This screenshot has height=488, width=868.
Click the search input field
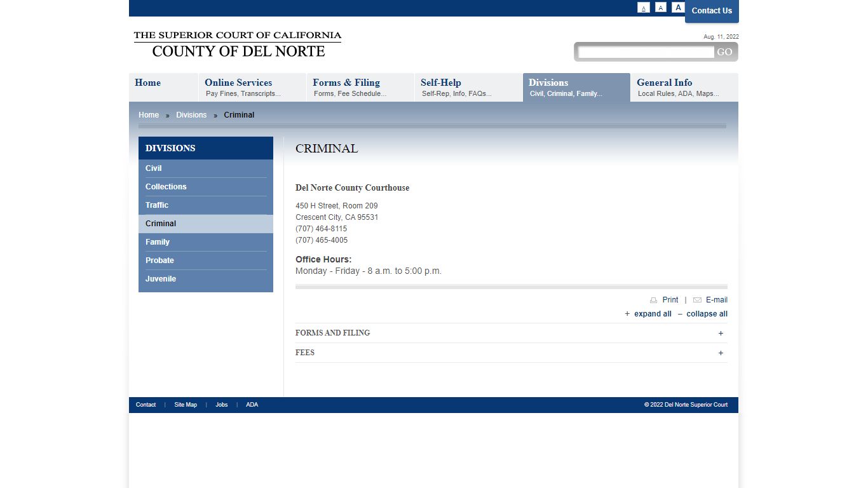(646, 52)
